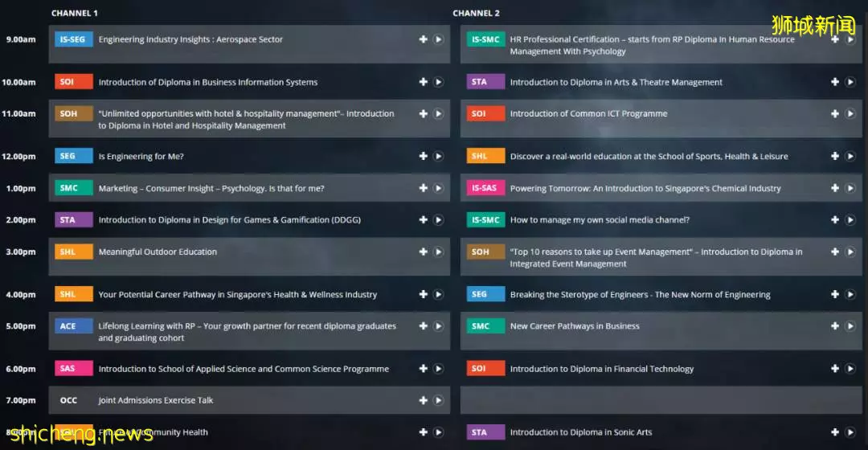Viewport: 868px width, 450px height.
Task: Play Discover a real-world education session
Action: tap(850, 156)
